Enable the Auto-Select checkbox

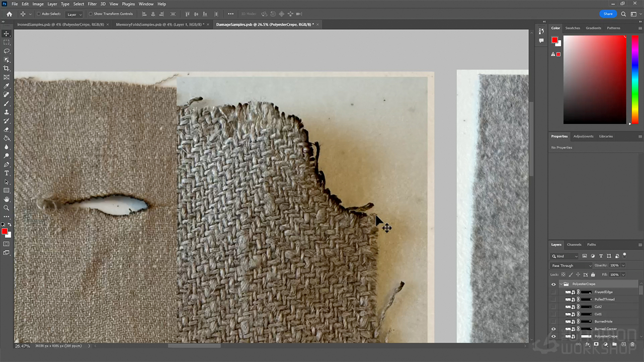(x=38, y=14)
